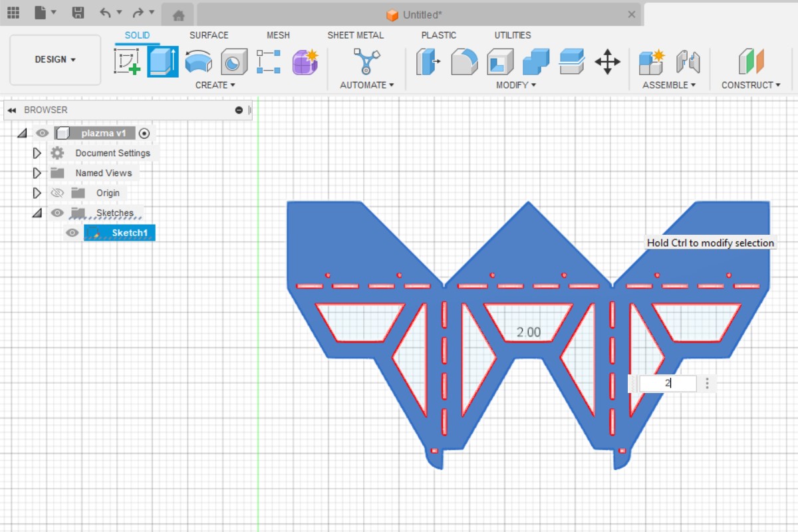Select the Joint tool
This screenshot has height=532, width=798.
point(688,62)
